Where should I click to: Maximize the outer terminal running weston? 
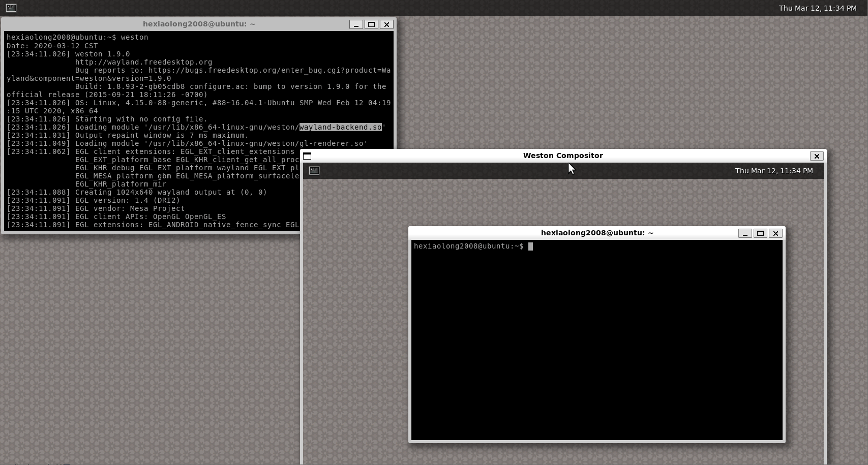371,24
